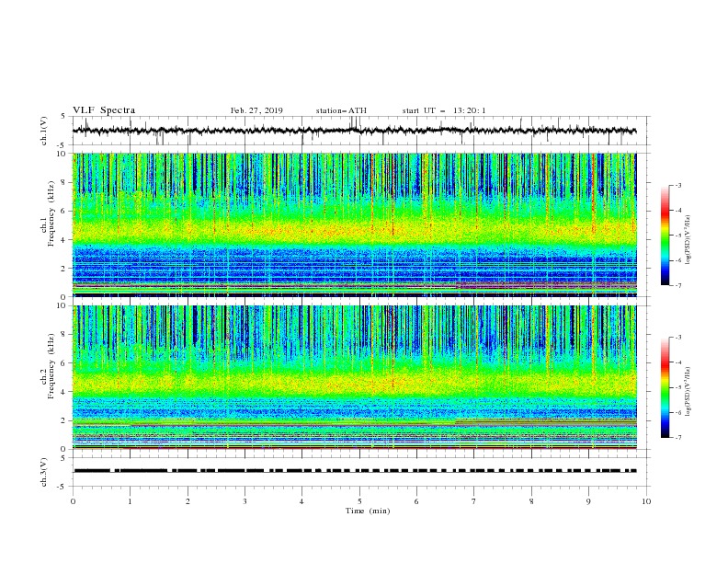Click the ch.3 black bar signal trace

coord(355,471)
